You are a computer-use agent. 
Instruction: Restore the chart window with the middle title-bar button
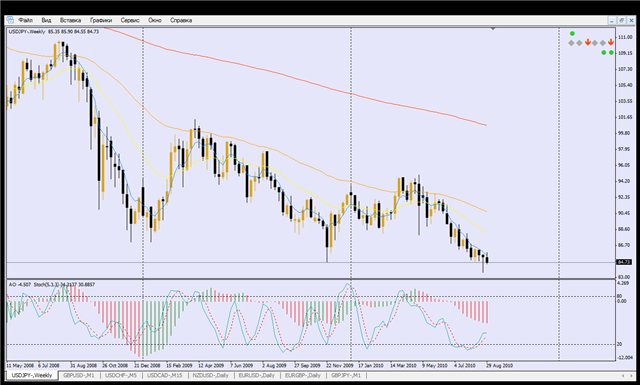tap(621, 20)
